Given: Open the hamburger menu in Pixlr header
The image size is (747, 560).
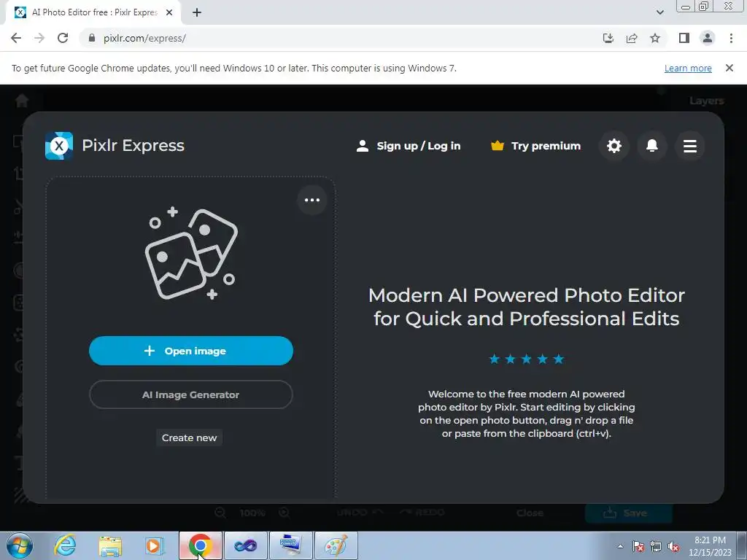Looking at the screenshot, I should (690, 146).
